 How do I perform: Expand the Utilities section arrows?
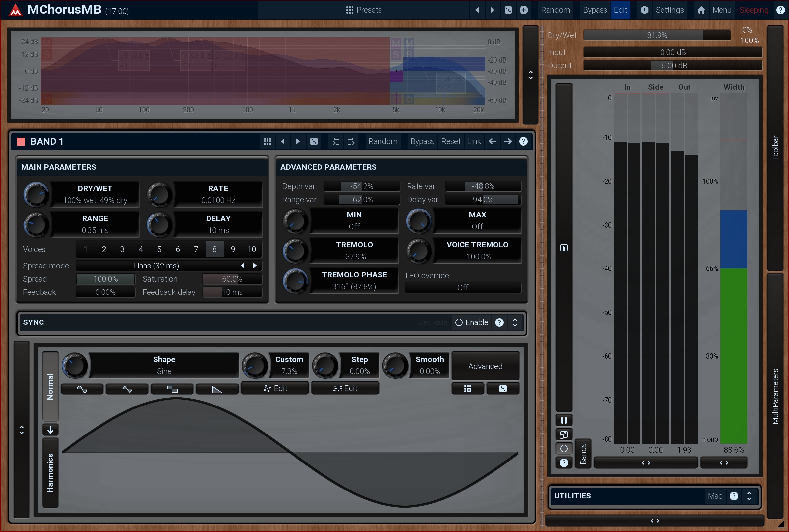[x=749, y=496]
